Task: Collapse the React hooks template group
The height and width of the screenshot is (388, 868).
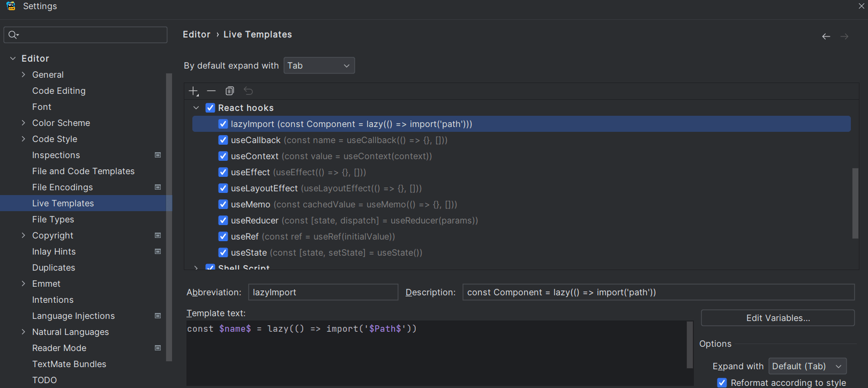Action: tap(197, 108)
